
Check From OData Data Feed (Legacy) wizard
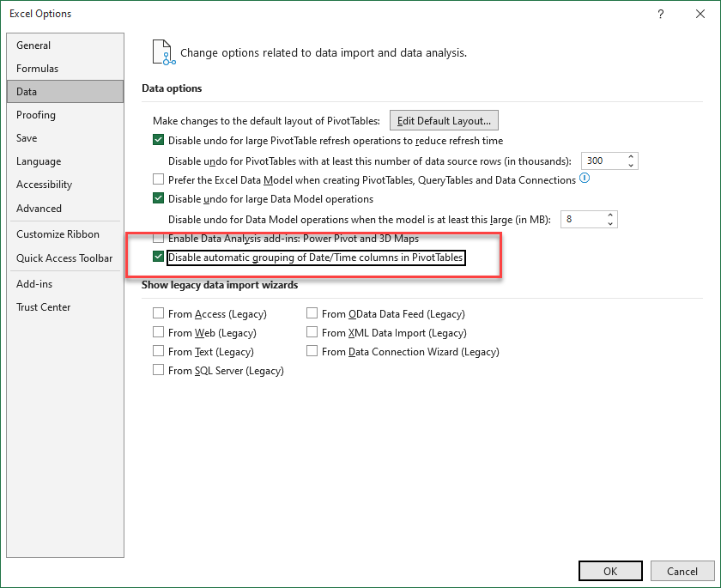312,314
